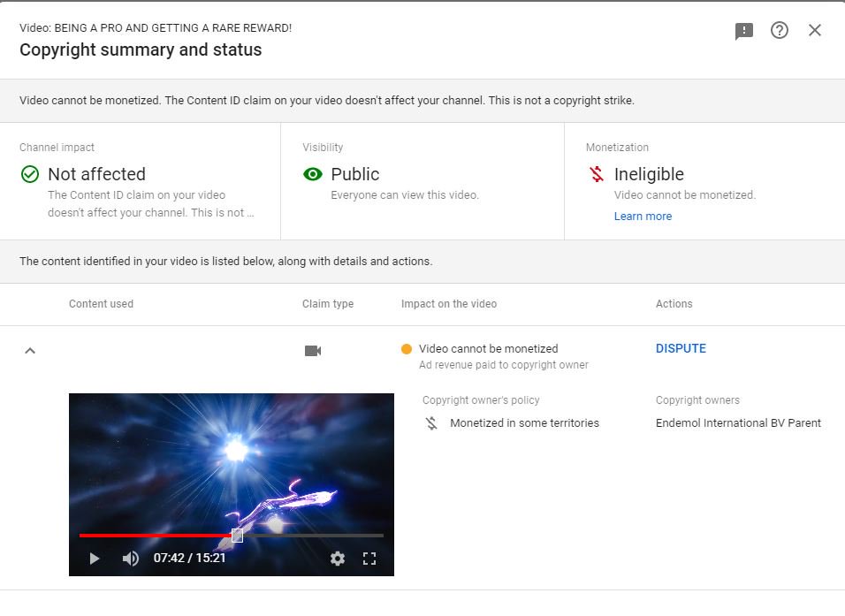Open the send feedback icon

pyautogui.click(x=743, y=31)
